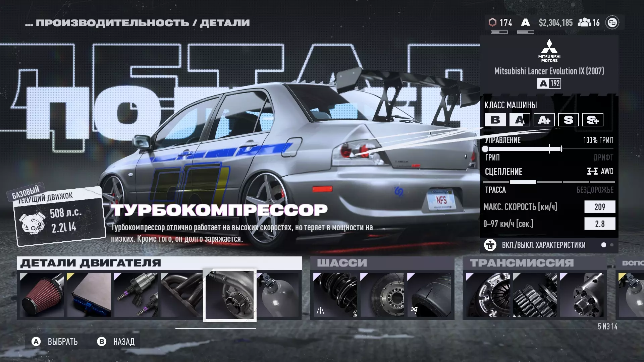Select car class S+

click(x=592, y=120)
